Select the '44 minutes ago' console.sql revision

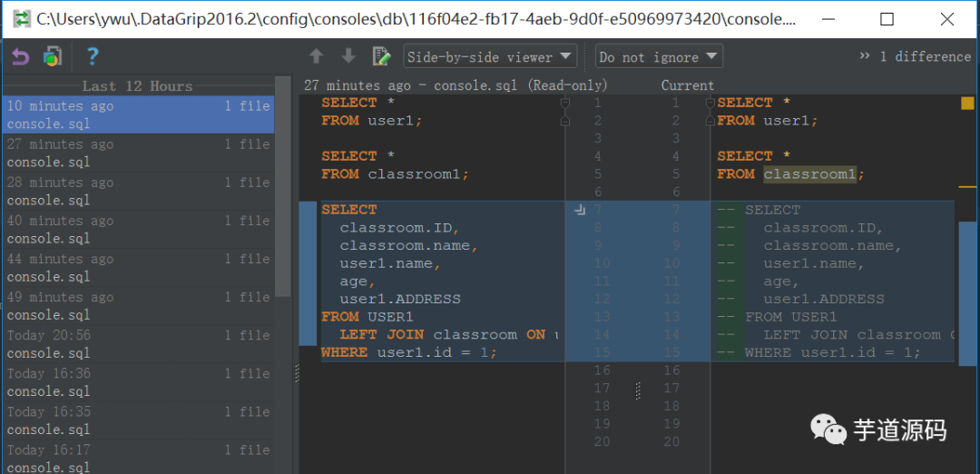(x=138, y=268)
